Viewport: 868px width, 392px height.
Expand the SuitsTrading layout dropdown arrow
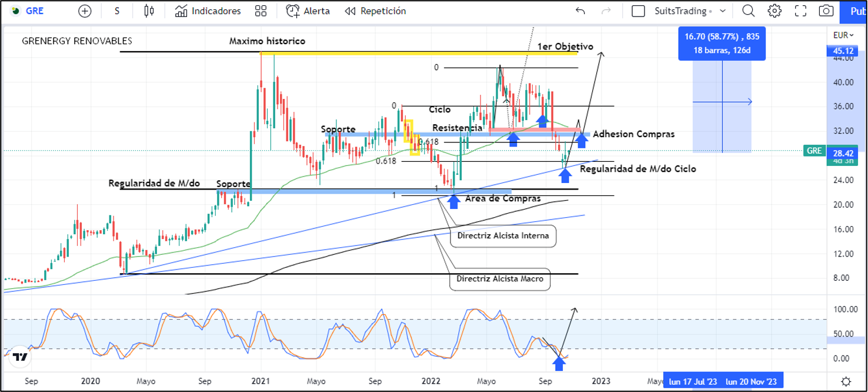[723, 11]
